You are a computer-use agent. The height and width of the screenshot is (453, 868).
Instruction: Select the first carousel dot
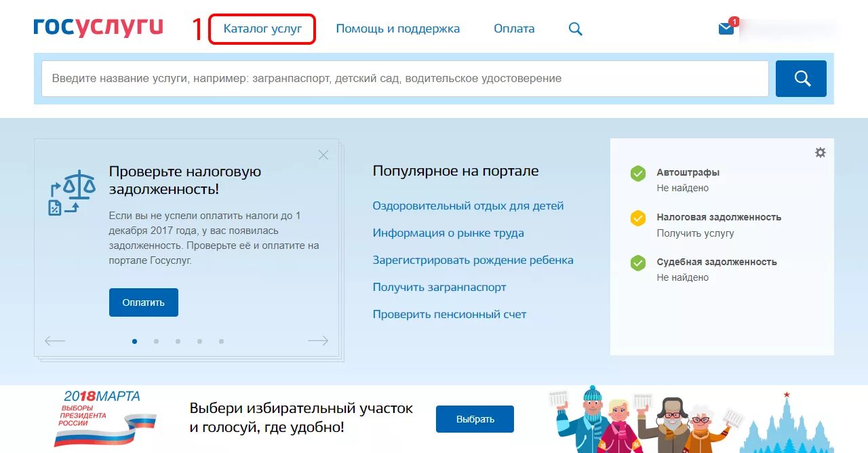pos(135,342)
